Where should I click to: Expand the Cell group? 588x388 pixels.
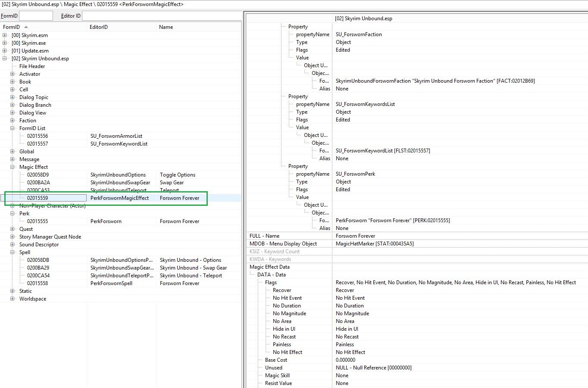click(x=13, y=90)
